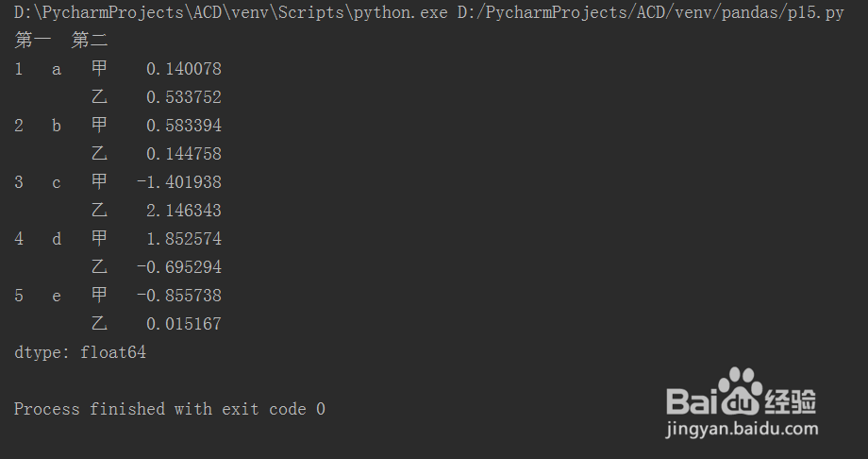Viewport: 868px width, 459px height.
Task: Click the value 2.146343
Action: [x=184, y=210]
